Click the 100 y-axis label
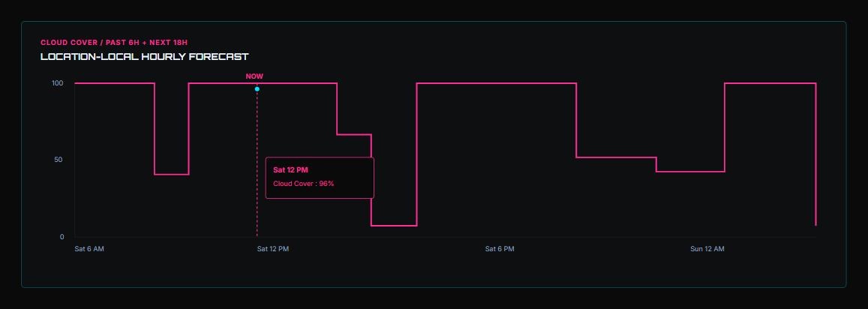868x309 pixels. [x=58, y=83]
